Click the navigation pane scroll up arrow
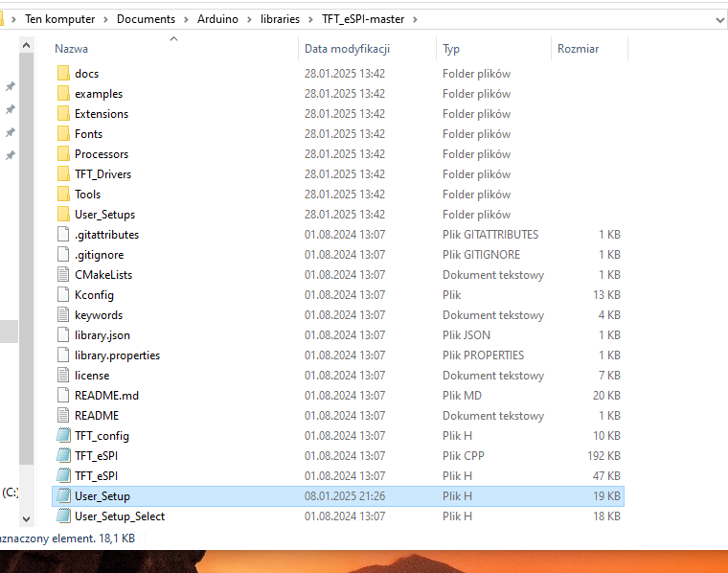Screen dimensions: 728x573 (27, 45)
